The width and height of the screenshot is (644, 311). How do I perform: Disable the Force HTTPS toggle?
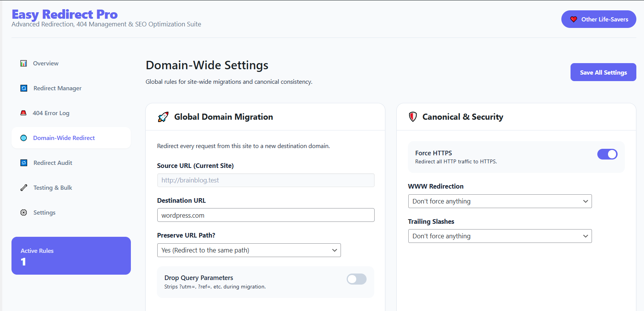coord(607,154)
